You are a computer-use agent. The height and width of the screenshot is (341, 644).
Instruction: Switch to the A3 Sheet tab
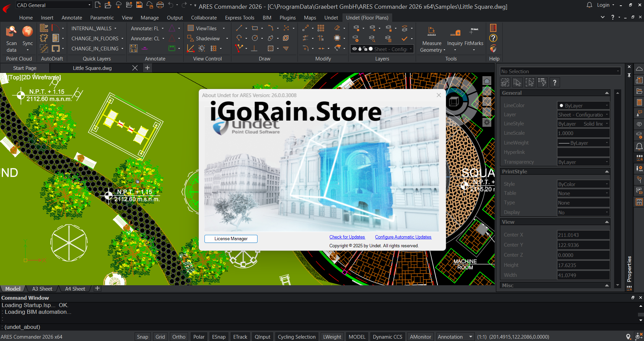click(x=42, y=289)
